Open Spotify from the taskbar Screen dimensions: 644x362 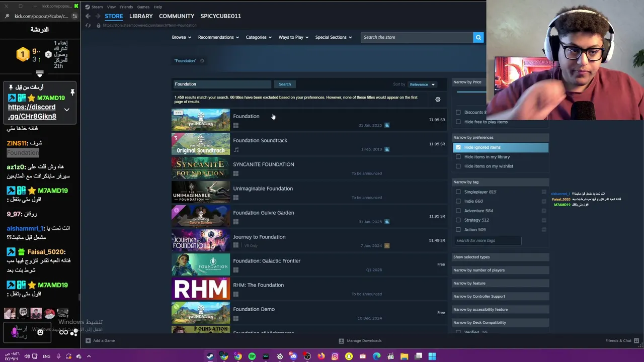[252, 356]
